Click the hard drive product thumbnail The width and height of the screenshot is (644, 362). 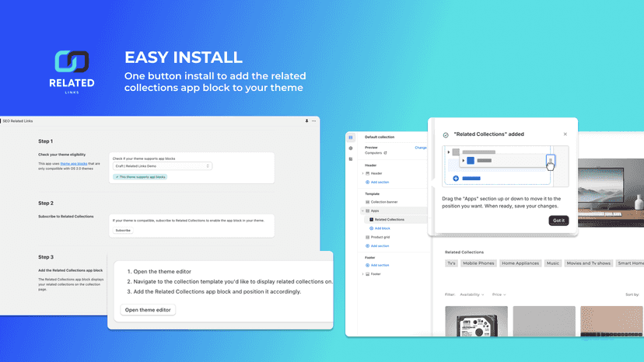point(477,322)
